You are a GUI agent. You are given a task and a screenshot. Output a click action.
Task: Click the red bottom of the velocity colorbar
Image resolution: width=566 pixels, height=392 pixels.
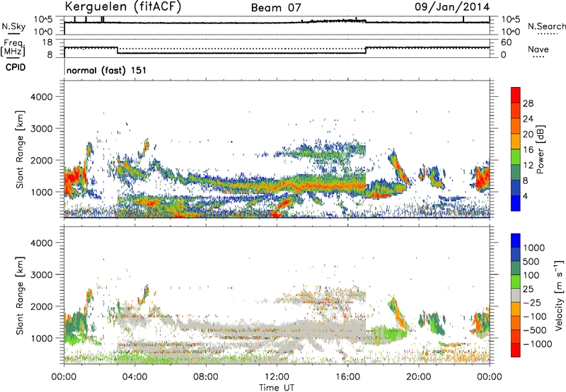click(x=516, y=350)
